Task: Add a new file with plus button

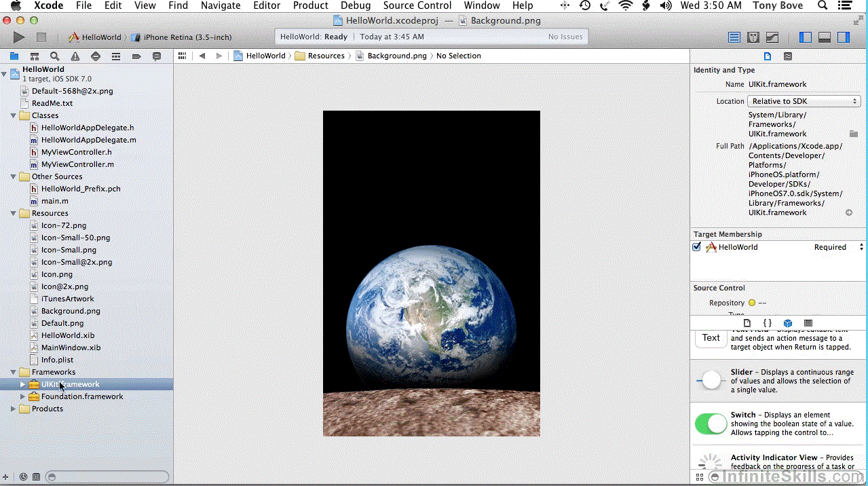Action: click(x=6, y=477)
